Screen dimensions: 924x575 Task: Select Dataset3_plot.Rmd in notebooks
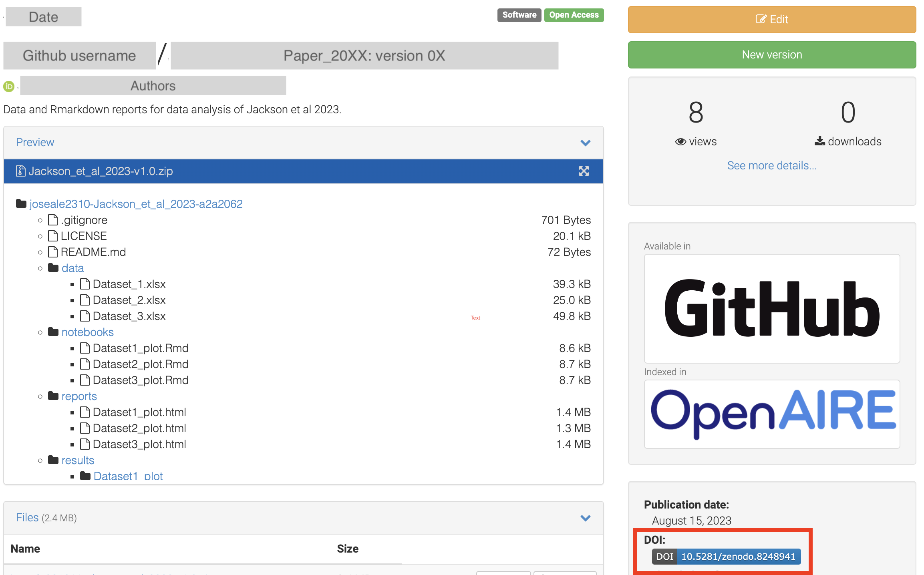(141, 380)
